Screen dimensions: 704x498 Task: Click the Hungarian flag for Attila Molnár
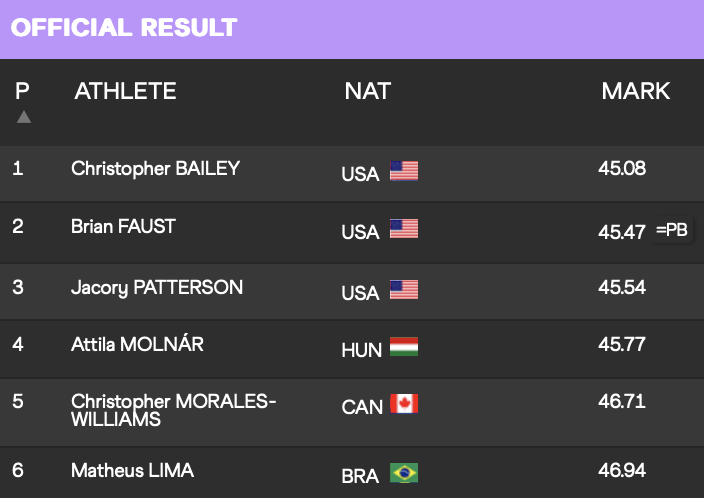(404, 347)
